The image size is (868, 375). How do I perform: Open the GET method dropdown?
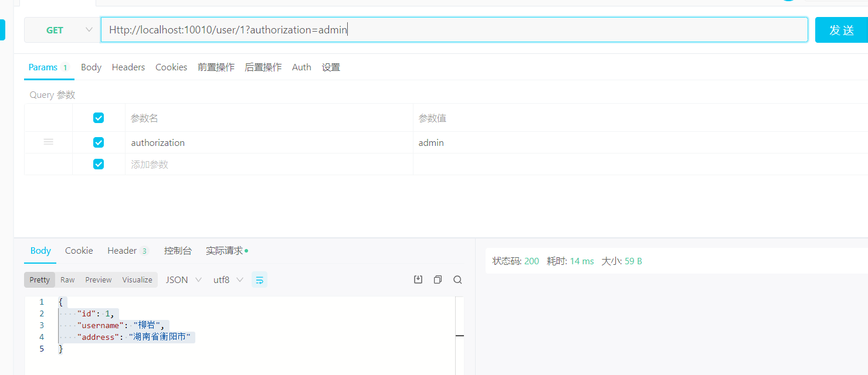tap(61, 30)
